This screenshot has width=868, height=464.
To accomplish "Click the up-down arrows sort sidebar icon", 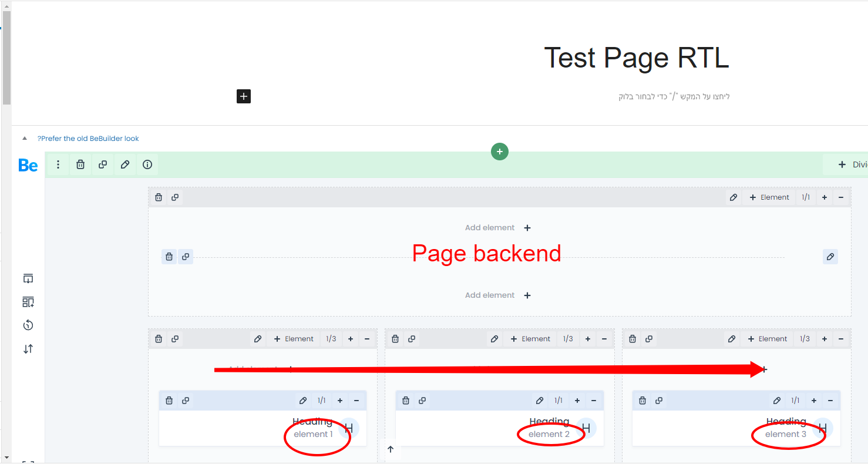I will tap(28, 349).
